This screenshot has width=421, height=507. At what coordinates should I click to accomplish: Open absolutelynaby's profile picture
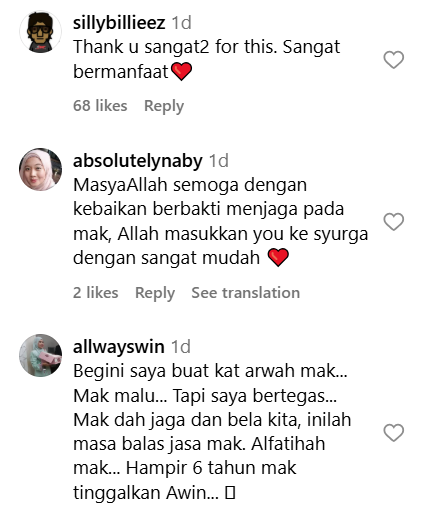point(40,169)
